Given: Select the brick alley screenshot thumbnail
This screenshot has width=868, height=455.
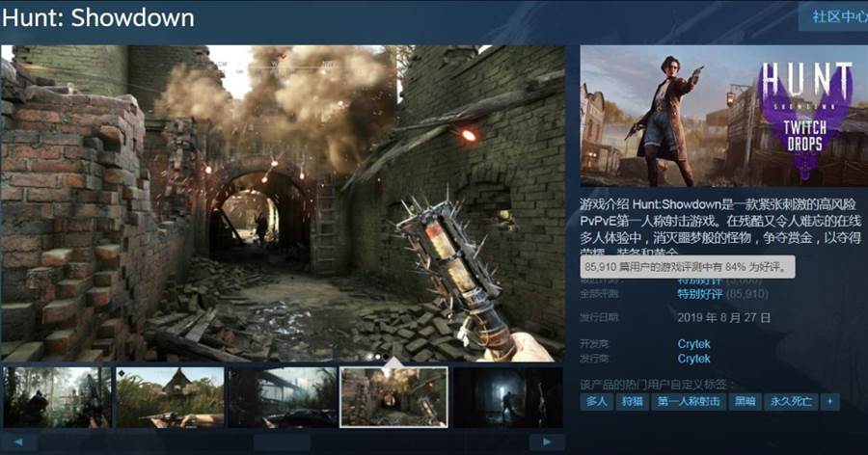Looking at the screenshot, I should tap(393, 397).
